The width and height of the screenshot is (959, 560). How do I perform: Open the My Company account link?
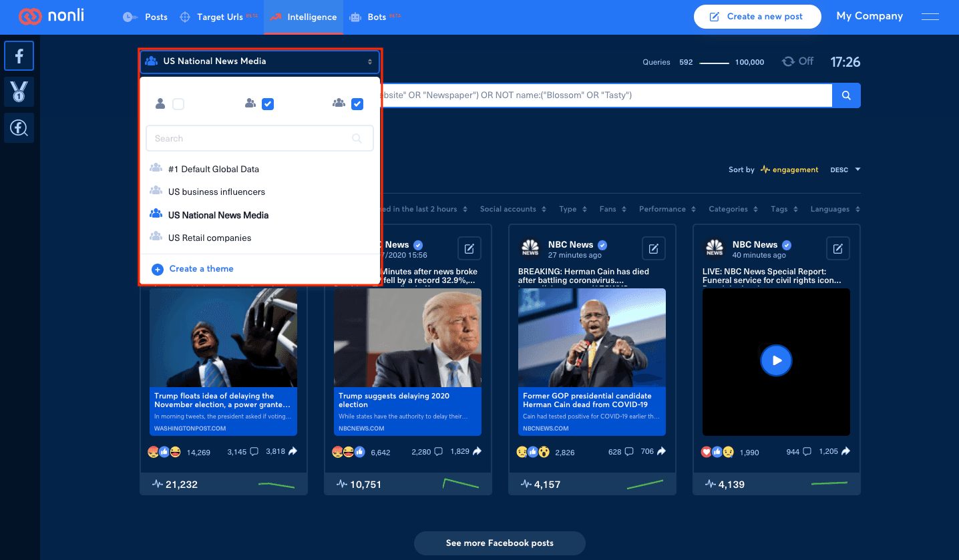(x=870, y=17)
